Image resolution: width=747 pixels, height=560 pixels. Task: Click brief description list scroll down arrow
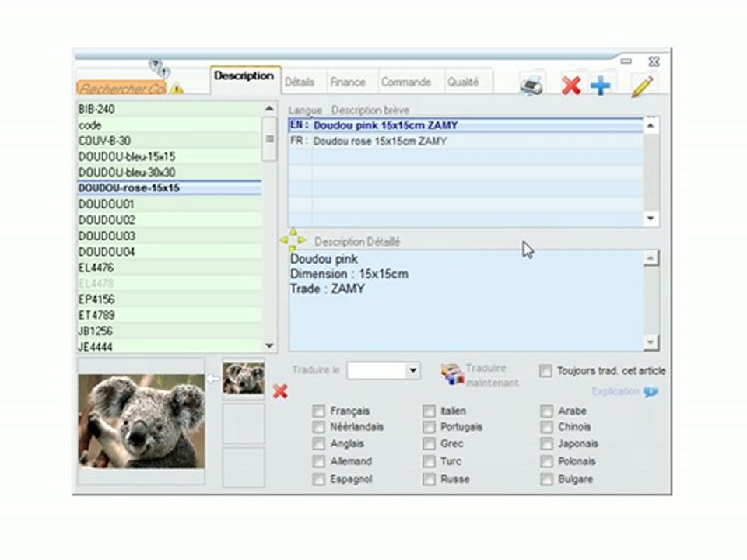pos(651,219)
